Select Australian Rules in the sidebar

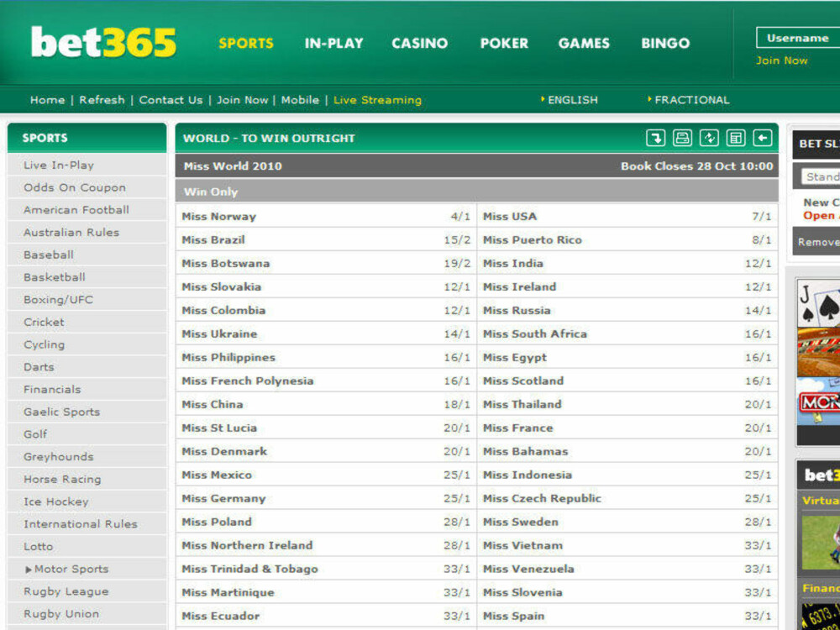point(87,233)
